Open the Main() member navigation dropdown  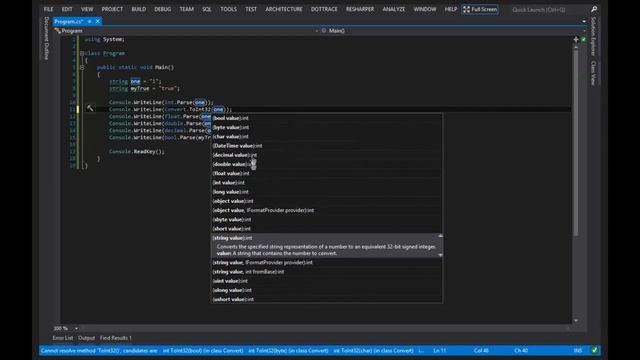(x=454, y=31)
